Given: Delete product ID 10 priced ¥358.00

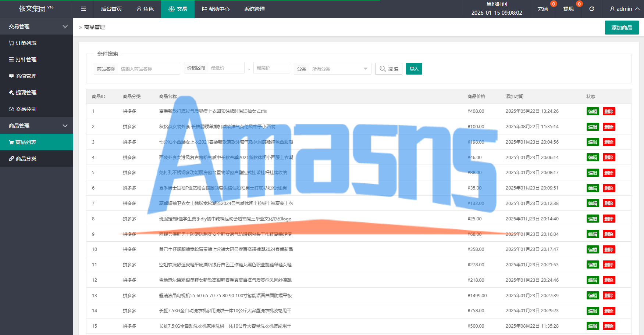Looking at the screenshot, I should point(609,249).
